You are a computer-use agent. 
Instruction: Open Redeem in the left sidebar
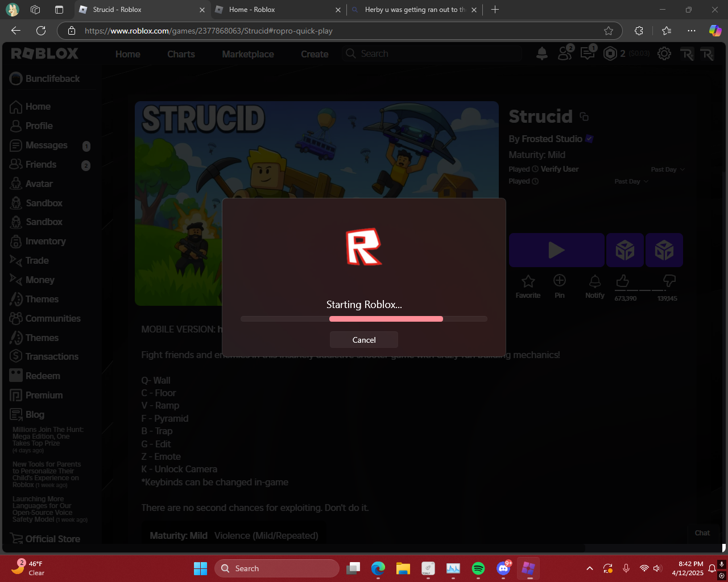coord(35,376)
